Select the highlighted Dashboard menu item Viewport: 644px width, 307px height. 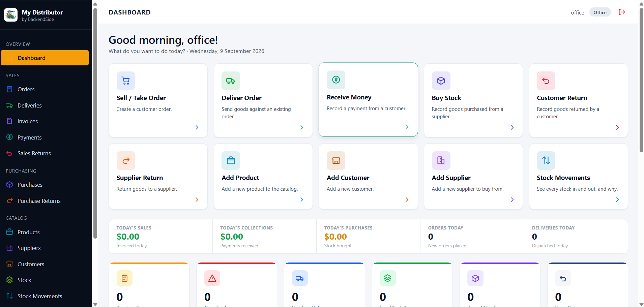tap(45, 58)
